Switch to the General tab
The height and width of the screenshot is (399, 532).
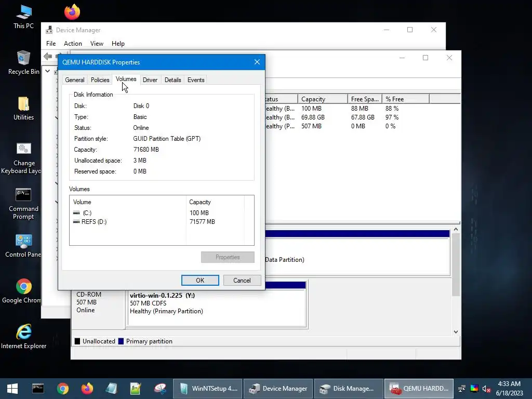coord(75,80)
